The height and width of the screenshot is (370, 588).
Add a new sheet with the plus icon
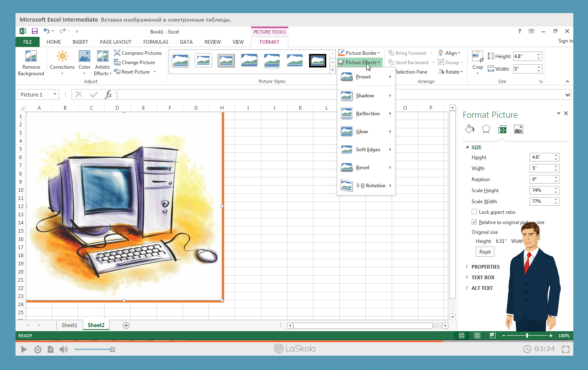click(126, 325)
